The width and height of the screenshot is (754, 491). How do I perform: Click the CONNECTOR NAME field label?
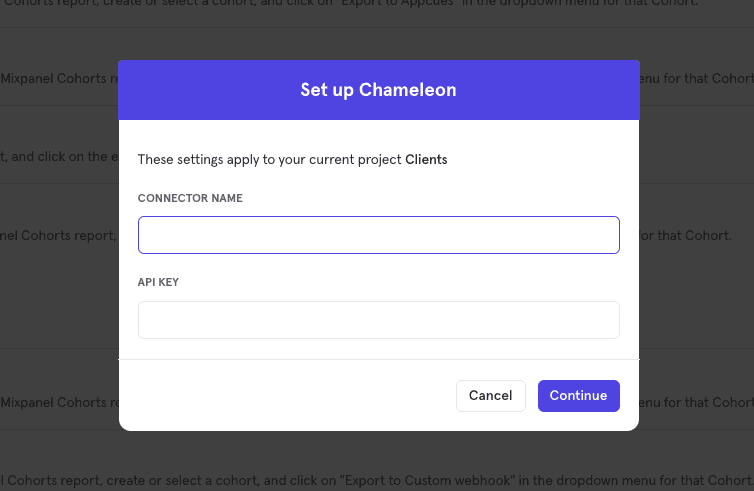coord(190,199)
